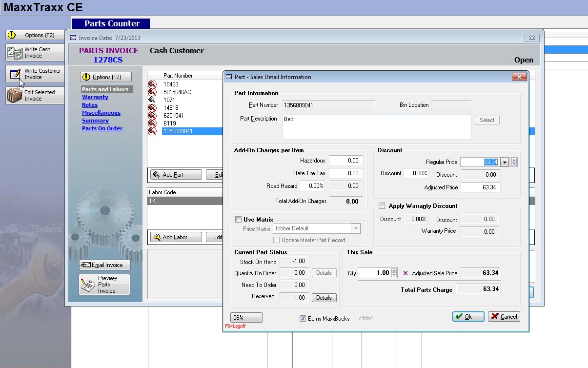The width and height of the screenshot is (588, 368).
Task: Click Details next to Reserved
Action: [324, 297]
